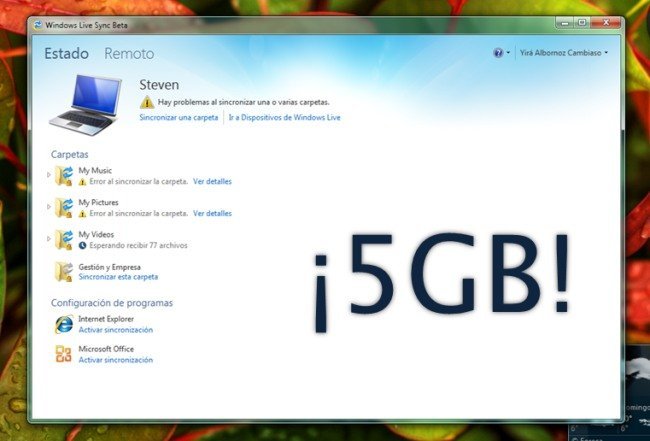Viewport: 650px width, 441px height.
Task: Switch to the Estado tab
Action: (66, 53)
